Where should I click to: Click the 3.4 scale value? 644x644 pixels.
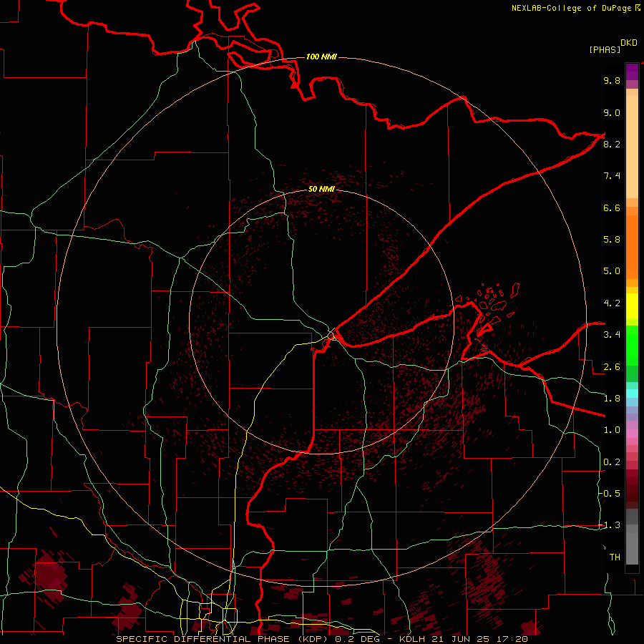(x=612, y=335)
